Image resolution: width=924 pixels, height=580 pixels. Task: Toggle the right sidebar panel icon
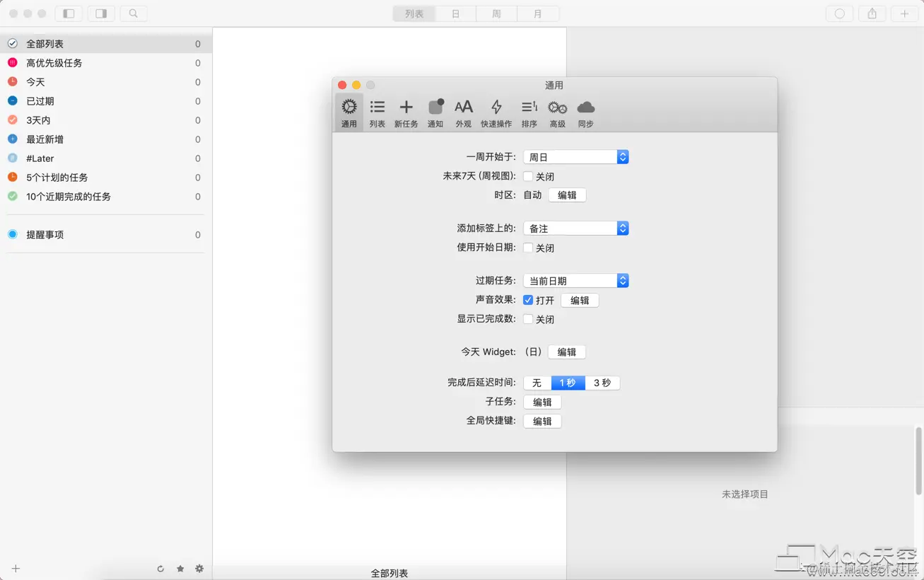pos(101,13)
